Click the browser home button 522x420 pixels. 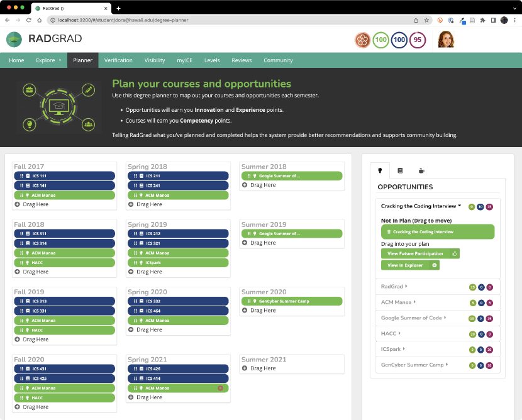39,20
